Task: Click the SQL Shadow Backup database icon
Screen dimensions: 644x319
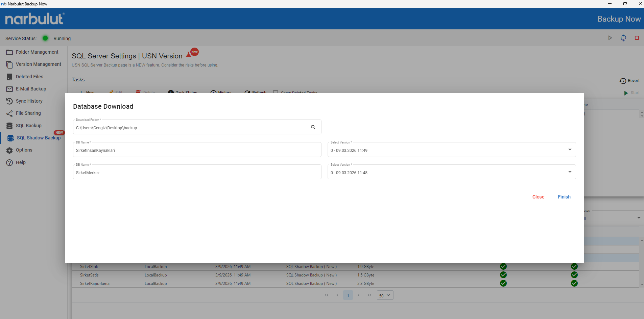Action: (10, 138)
